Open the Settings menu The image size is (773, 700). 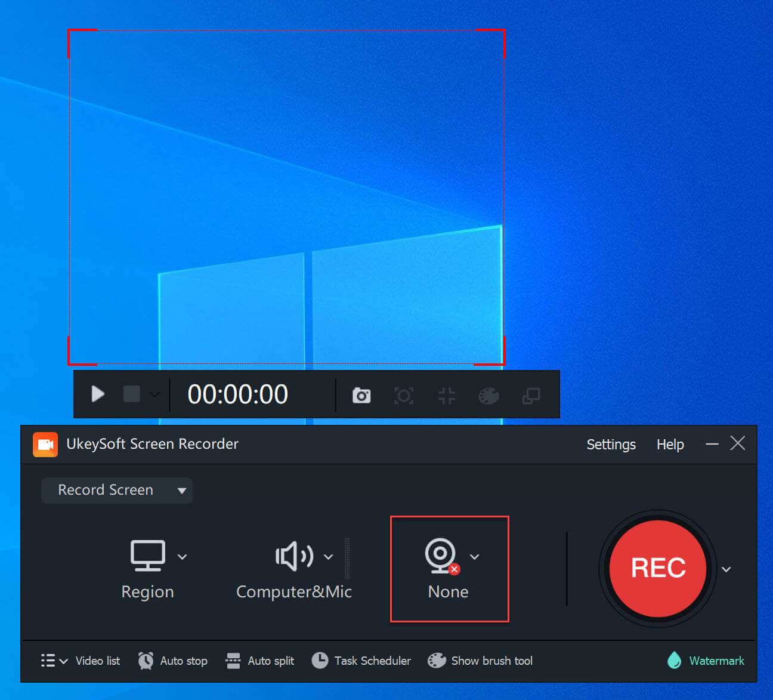tap(611, 445)
